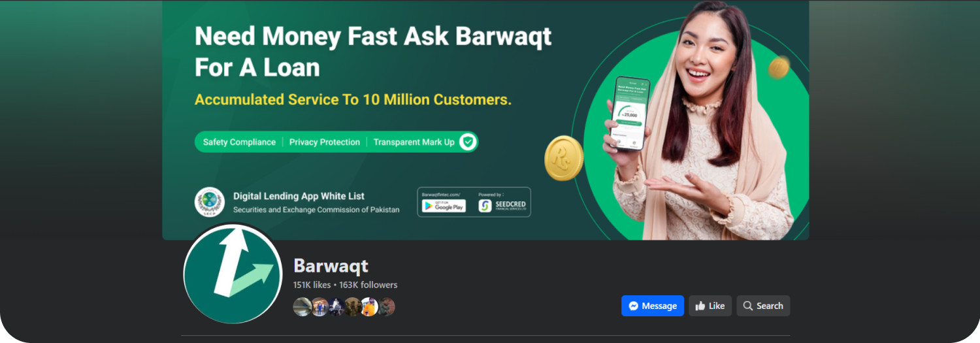Click the Message button text

click(x=659, y=306)
